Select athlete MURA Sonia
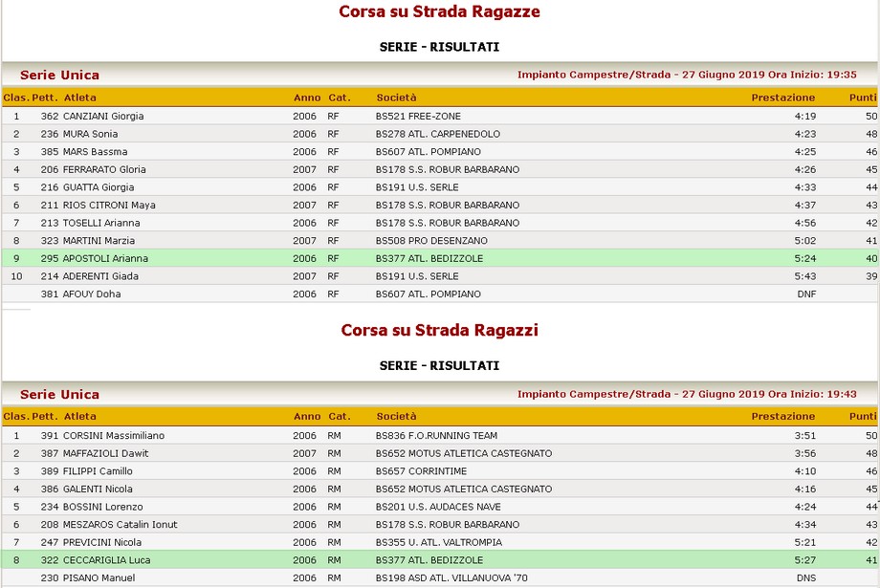Screen dimensions: 880x588 (x=90, y=134)
